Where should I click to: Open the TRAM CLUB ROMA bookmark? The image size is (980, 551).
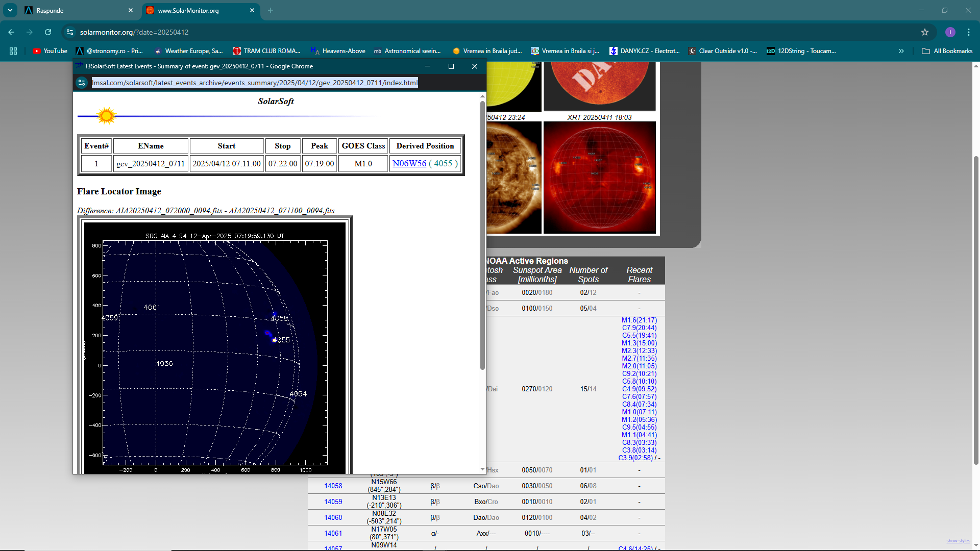click(266, 51)
